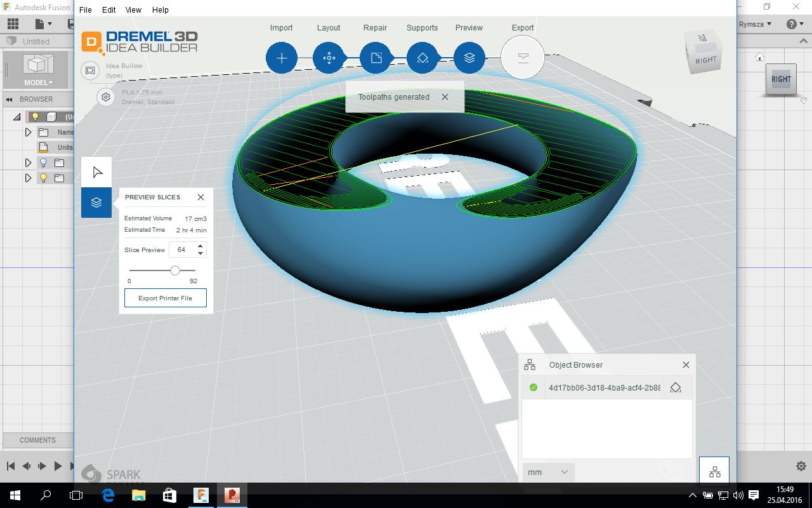Open the View menu
This screenshot has height=508, width=812.
(x=133, y=10)
